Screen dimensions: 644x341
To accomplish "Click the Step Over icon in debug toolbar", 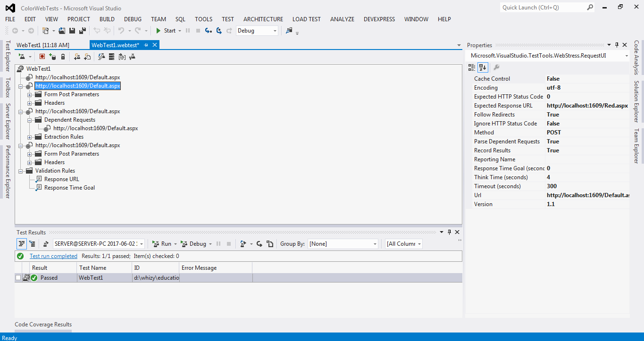I will pos(218,31).
